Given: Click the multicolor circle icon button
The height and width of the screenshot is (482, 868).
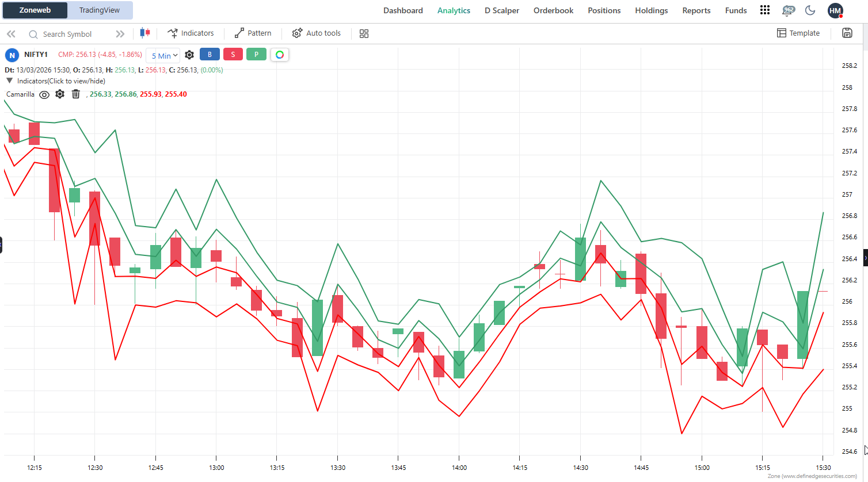Looking at the screenshot, I should point(279,55).
